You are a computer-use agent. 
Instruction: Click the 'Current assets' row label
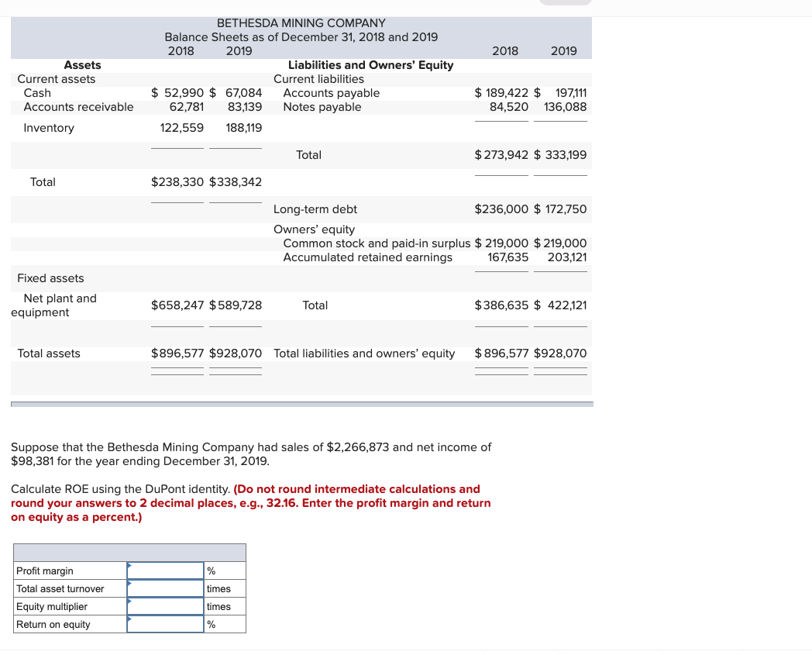tap(57, 79)
